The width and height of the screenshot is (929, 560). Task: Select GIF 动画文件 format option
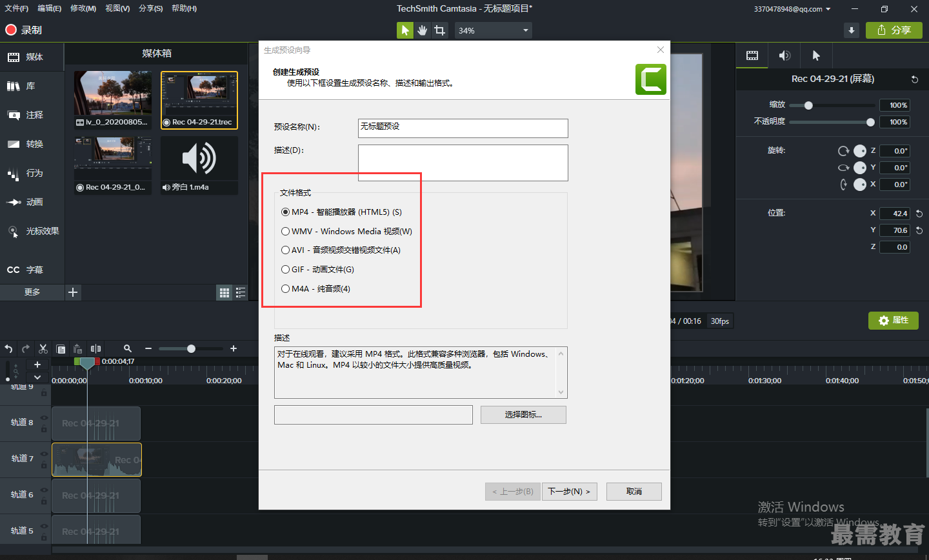pos(317,269)
